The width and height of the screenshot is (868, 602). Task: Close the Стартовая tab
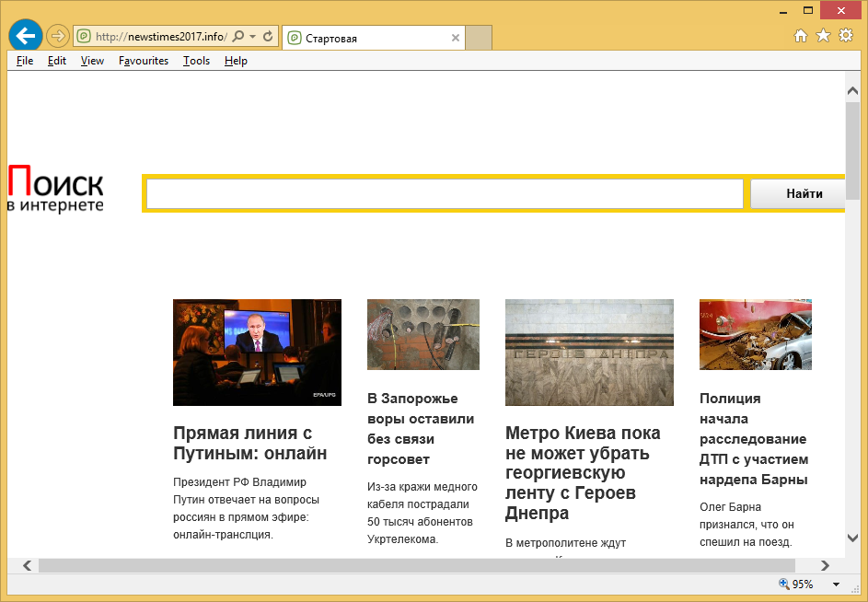click(455, 38)
